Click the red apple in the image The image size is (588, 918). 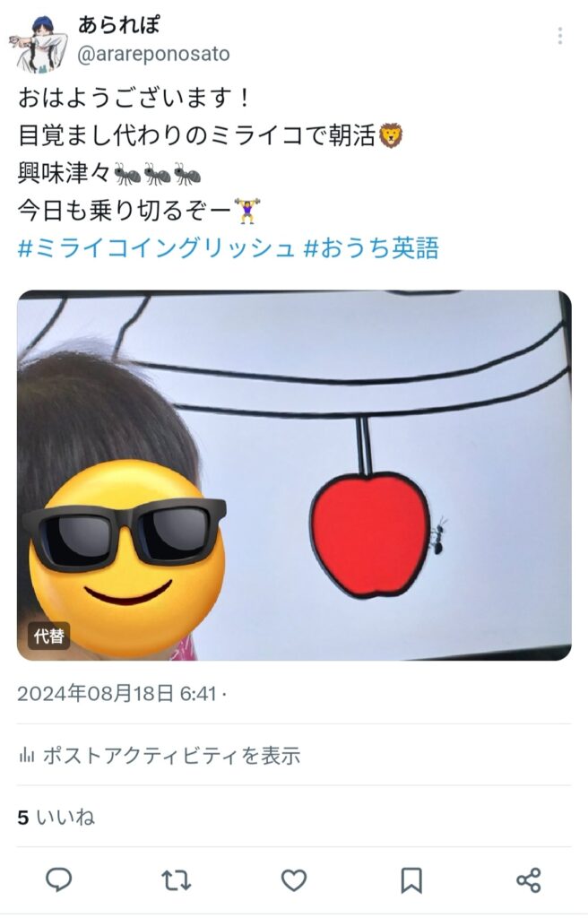tap(369, 534)
